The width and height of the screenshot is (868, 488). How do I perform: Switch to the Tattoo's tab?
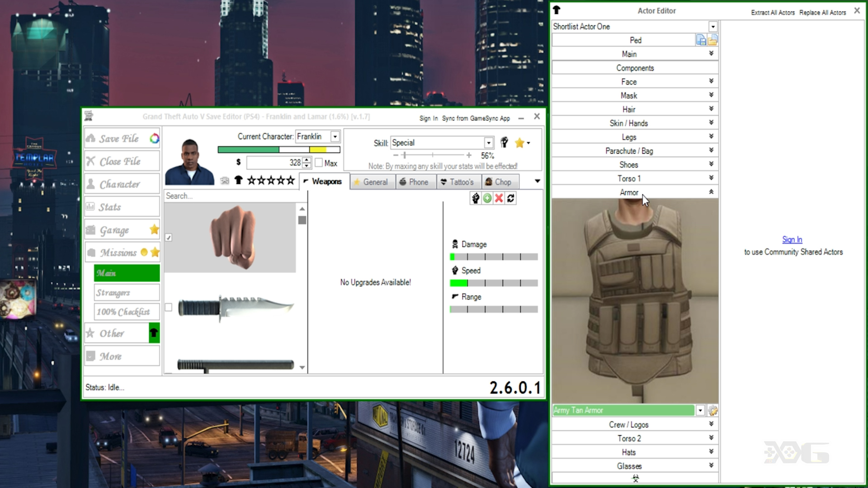coord(458,182)
